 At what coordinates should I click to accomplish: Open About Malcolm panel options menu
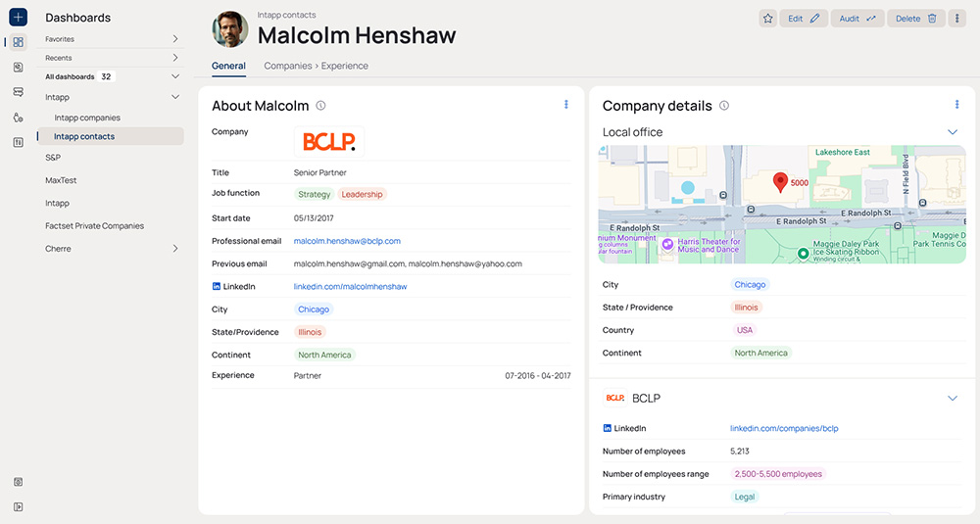[565, 105]
